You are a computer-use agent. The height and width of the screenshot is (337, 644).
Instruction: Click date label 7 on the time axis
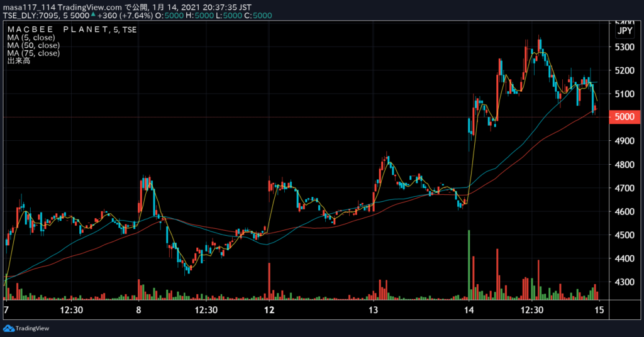(6, 310)
